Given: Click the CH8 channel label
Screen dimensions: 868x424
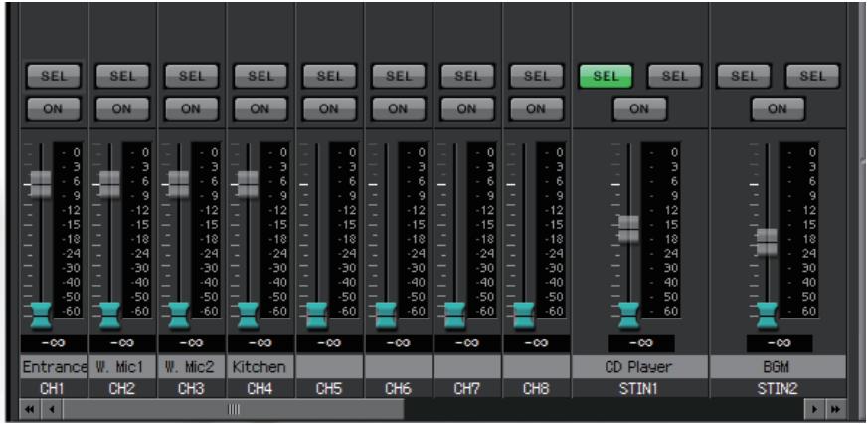Looking at the screenshot, I should point(536,389).
